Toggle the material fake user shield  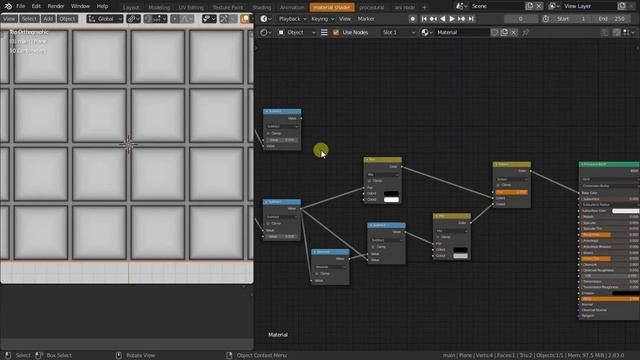(x=495, y=32)
